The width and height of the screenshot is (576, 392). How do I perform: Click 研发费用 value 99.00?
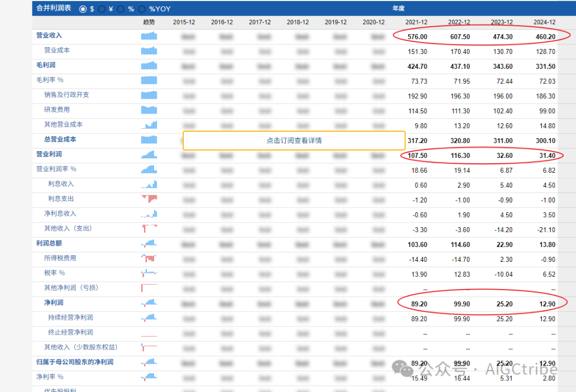[547, 111]
